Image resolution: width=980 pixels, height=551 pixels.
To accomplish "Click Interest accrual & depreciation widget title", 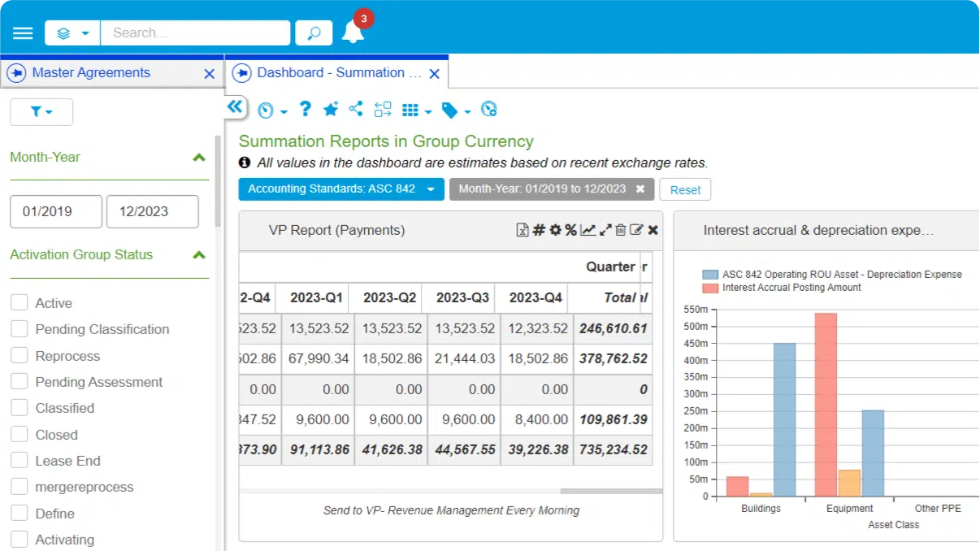I will [818, 231].
